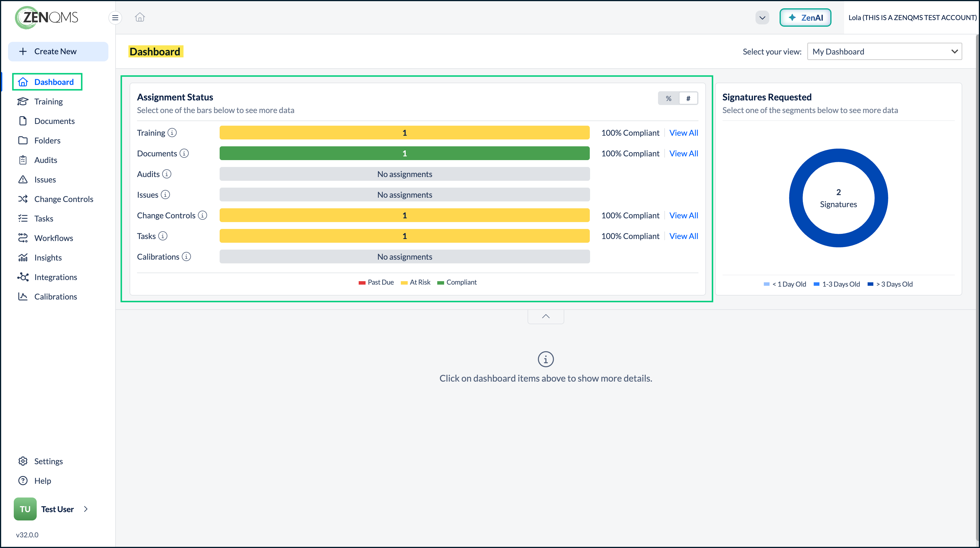Switch Assignment Status to percent view

pos(668,98)
